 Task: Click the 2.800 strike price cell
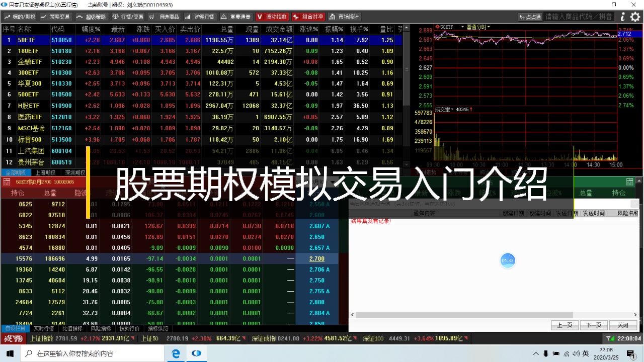(317, 302)
